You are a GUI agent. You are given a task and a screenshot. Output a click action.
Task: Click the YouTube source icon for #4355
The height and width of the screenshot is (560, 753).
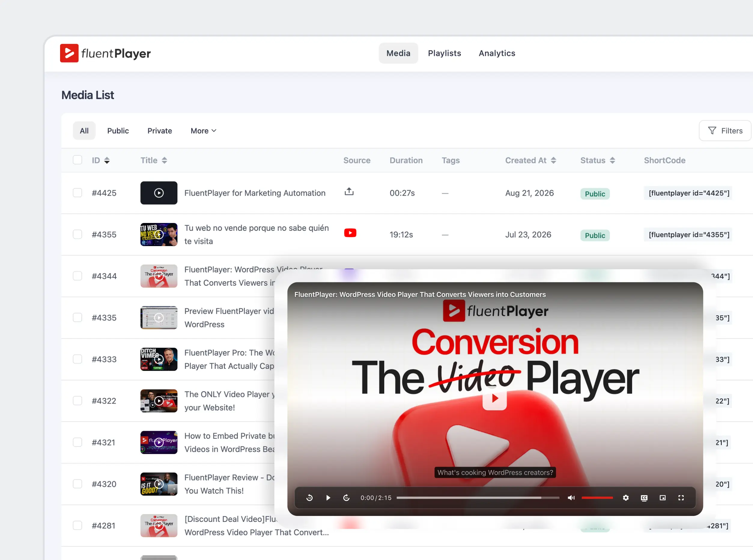click(350, 233)
